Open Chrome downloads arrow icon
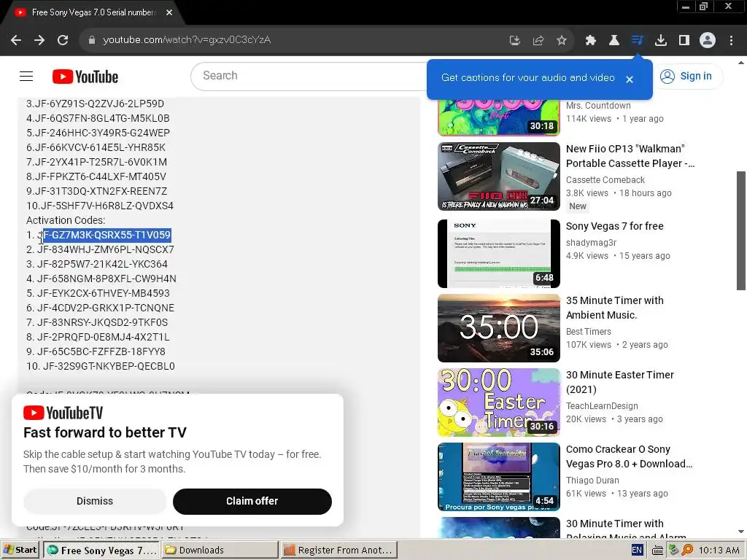Viewport: 747px width, 560px height. pos(661,41)
